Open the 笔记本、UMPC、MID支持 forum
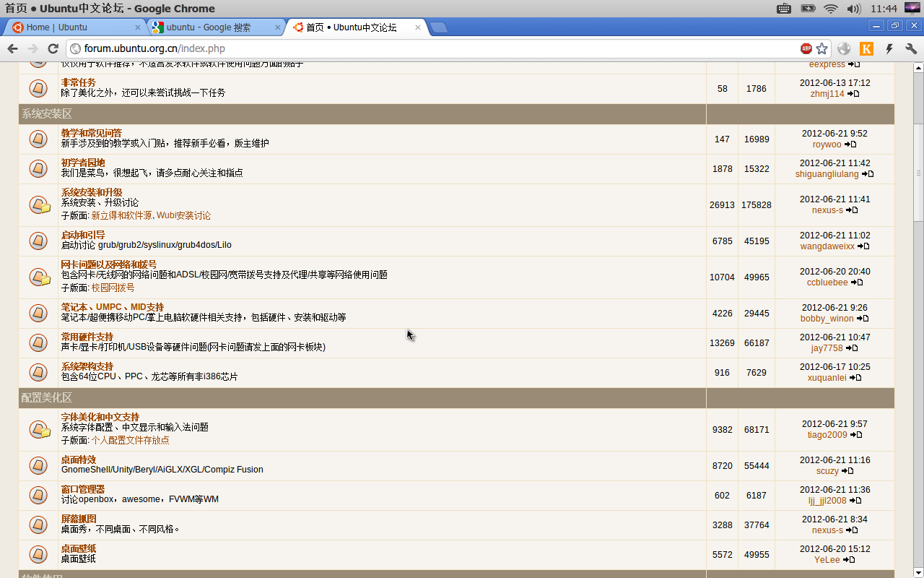 (113, 307)
